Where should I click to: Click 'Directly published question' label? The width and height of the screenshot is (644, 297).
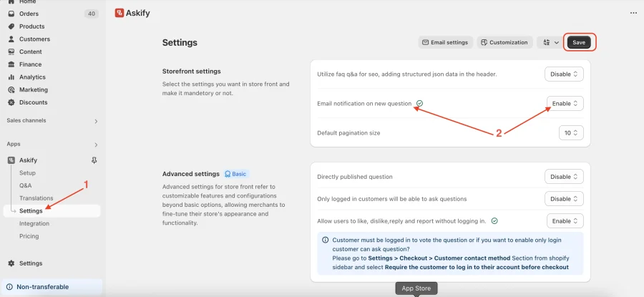355,177
